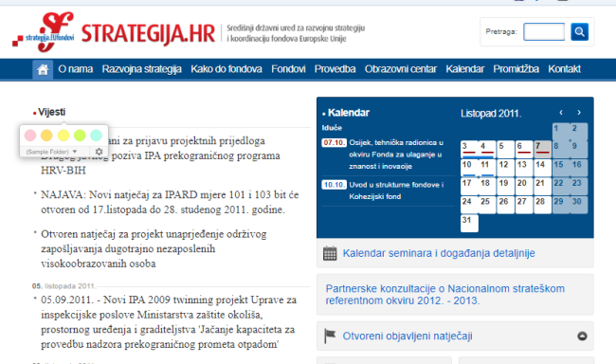The height and width of the screenshot is (364, 616).
Task: Go to previous month in calendar
Action: [561, 113]
